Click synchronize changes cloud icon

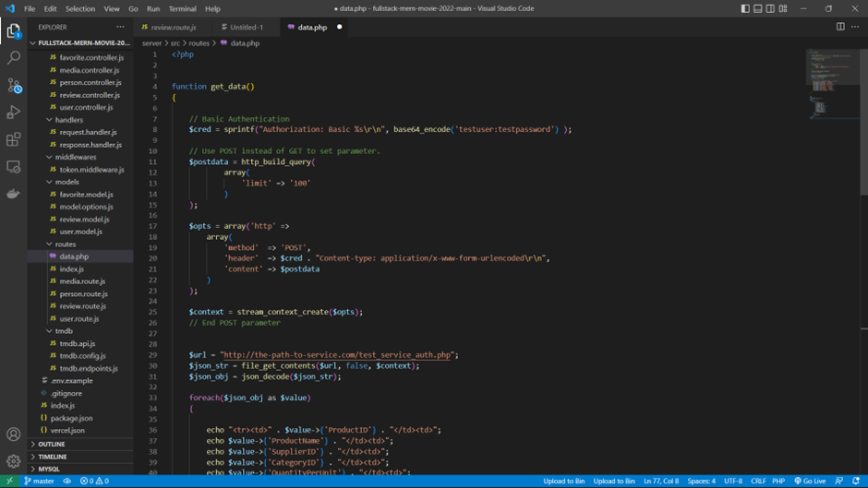pos(67,481)
